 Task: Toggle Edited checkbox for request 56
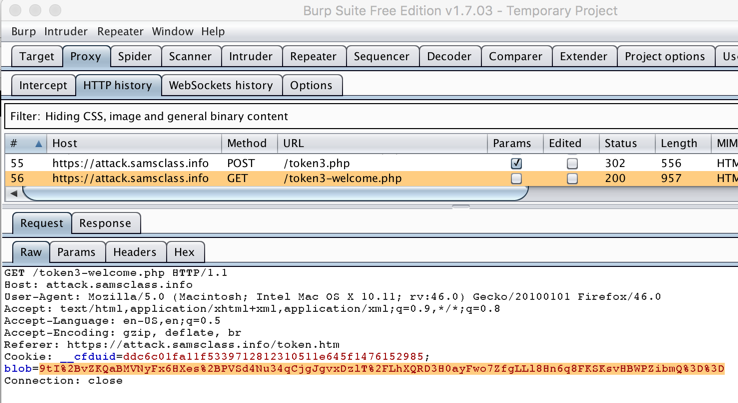point(572,178)
